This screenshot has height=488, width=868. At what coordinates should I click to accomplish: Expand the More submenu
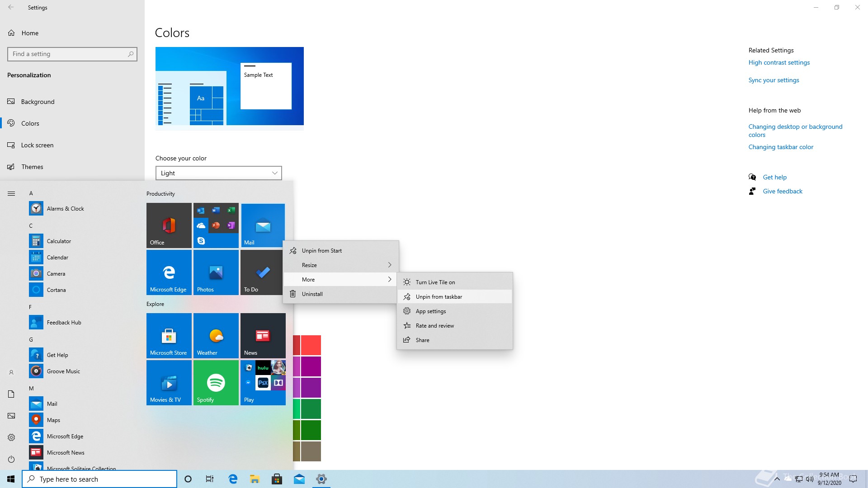340,279
